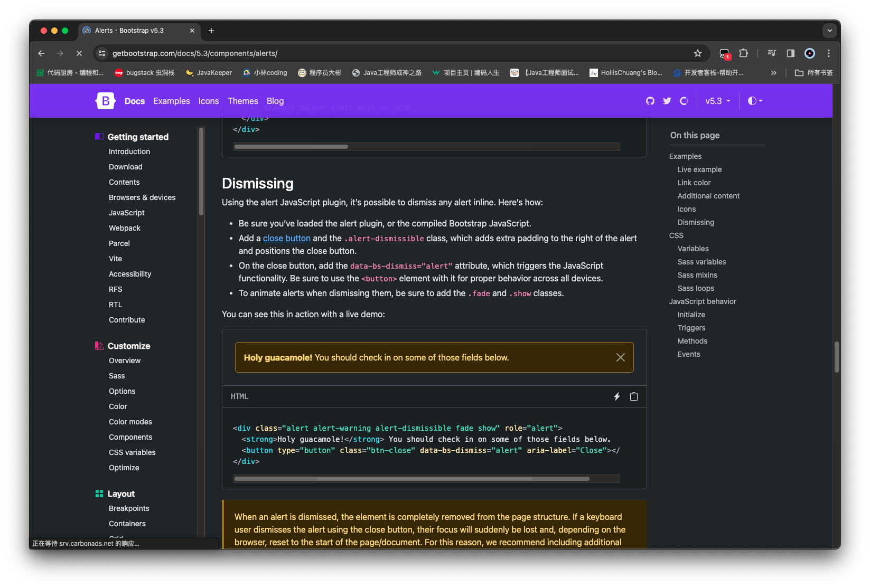Open the Twitter icon link
This screenshot has height=588, width=870.
point(667,101)
